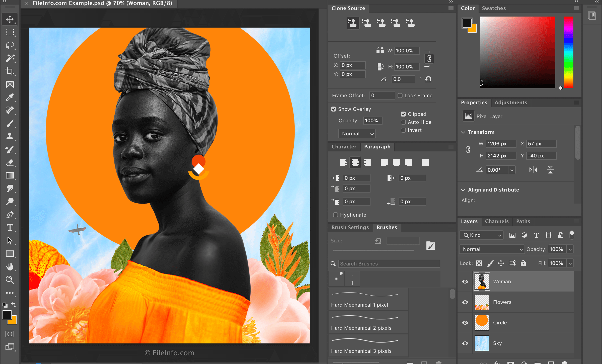The width and height of the screenshot is (602, 364).
Task: Click lock all layer padlock icon
Action: (523, 263)
